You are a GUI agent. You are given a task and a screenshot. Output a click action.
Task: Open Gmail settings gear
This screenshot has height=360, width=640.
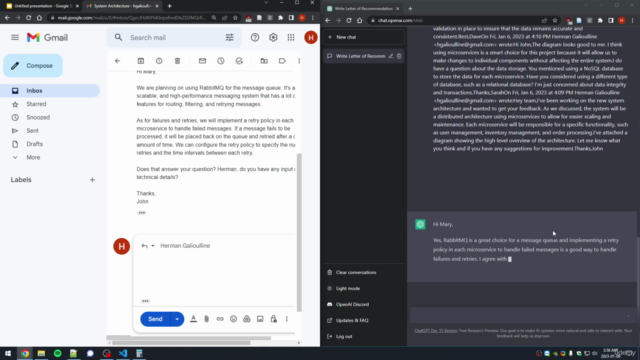pyautogui.click(x=273, y=38)
